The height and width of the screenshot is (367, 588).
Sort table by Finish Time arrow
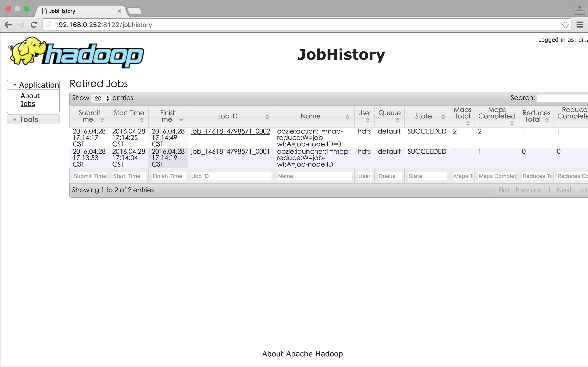(181, 120)
